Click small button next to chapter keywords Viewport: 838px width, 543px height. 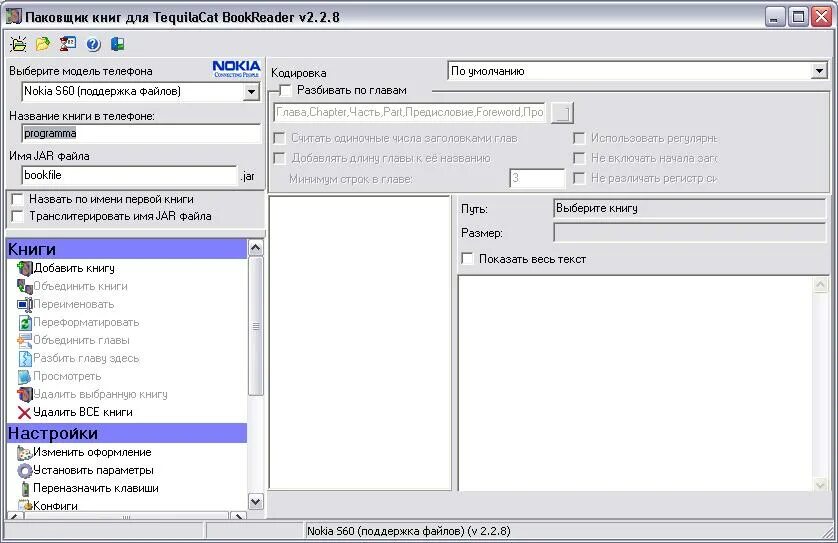pyautogui.click(x=562, y=113)
